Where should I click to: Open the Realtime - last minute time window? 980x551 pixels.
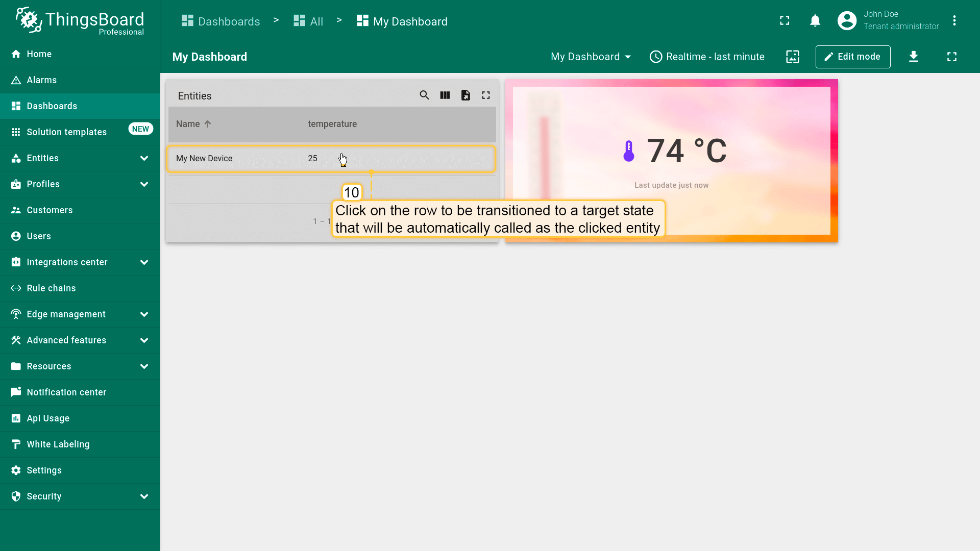pos(707,57)
